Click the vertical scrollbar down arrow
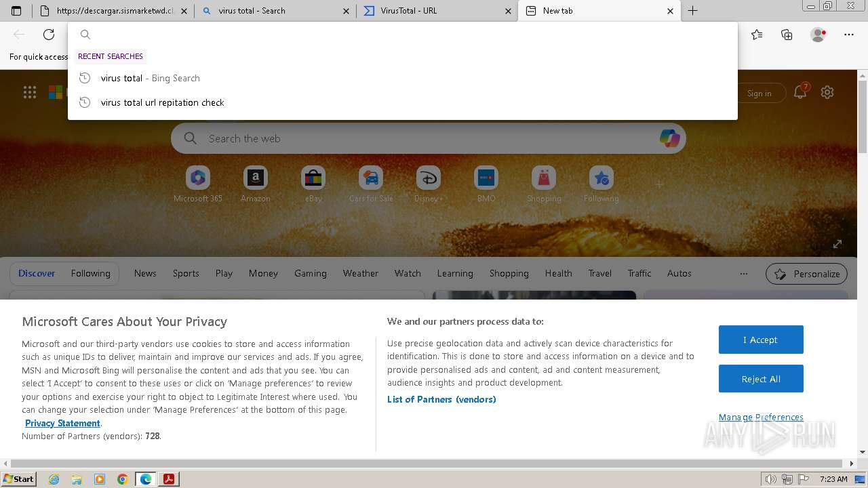 click(x=863, y=452)
